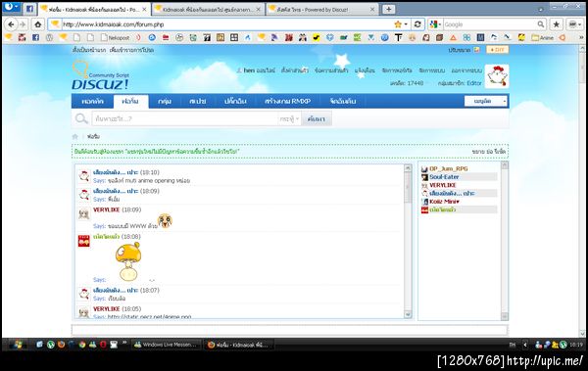
Task: Open the hen user profile link
Action: pyautogui.click(x=249, y=70)
